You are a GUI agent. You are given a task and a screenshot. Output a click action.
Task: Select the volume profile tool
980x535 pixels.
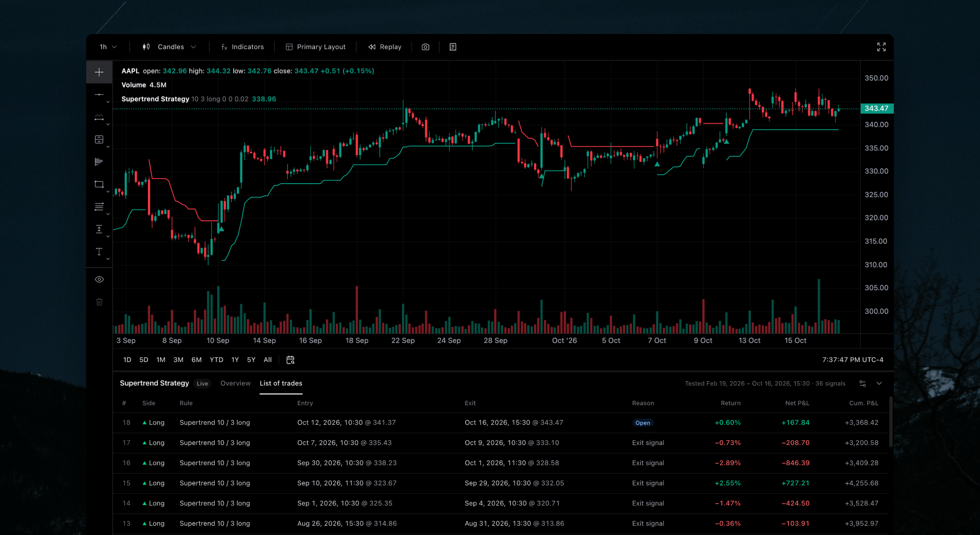pos(99,162)
